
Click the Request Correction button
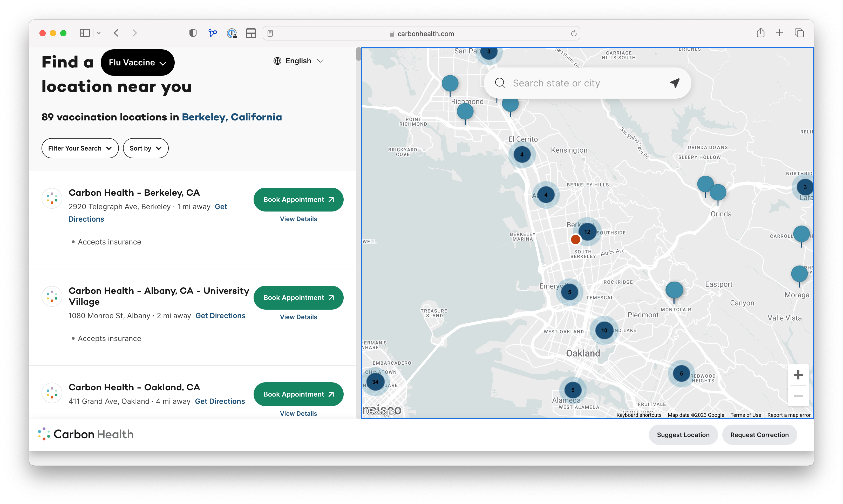tap(759, 434)
